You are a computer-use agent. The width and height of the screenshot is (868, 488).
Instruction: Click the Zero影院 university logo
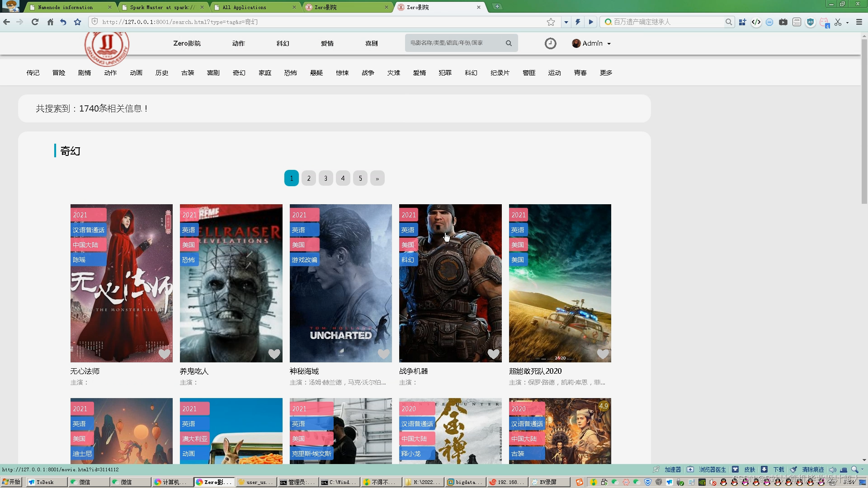pos(107,45)
